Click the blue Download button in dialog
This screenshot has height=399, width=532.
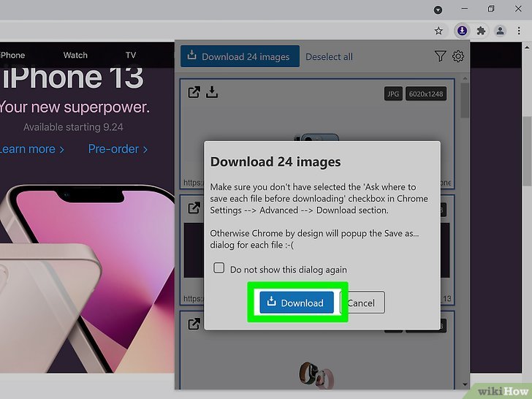tap(297, 302)
